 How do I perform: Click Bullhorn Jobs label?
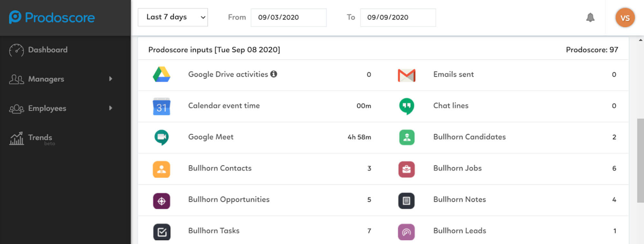[457, 168]
